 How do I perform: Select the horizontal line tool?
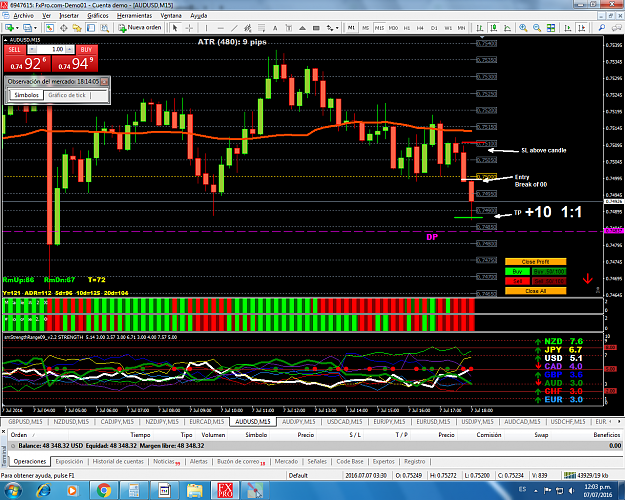pos(220,28)
